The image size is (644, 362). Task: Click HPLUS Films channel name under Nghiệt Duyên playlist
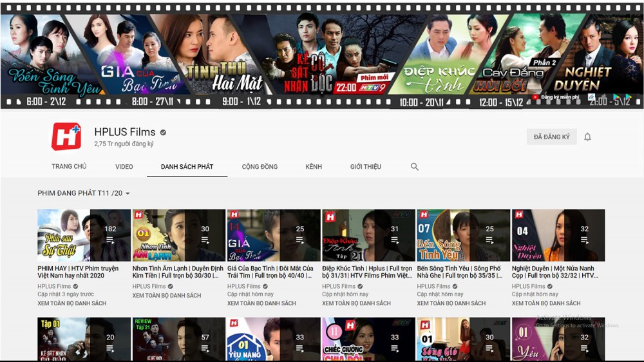(528, 287)
